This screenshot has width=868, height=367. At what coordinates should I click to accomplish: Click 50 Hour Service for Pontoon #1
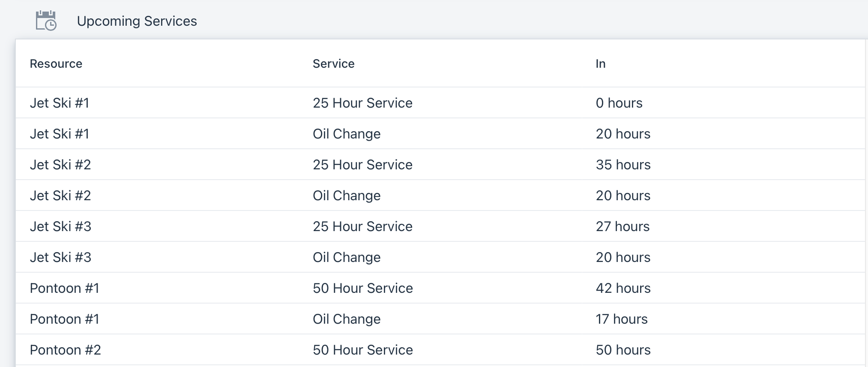[363, 288]
